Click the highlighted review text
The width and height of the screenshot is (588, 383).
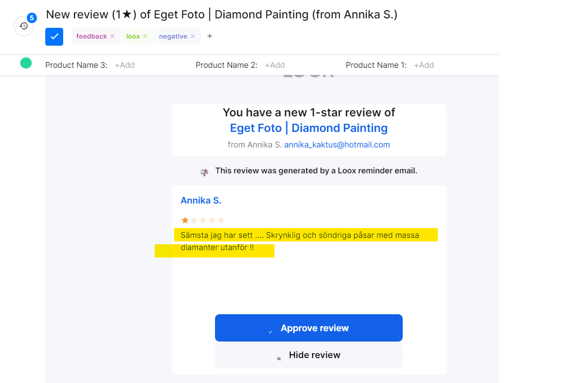tap(299, 235)
